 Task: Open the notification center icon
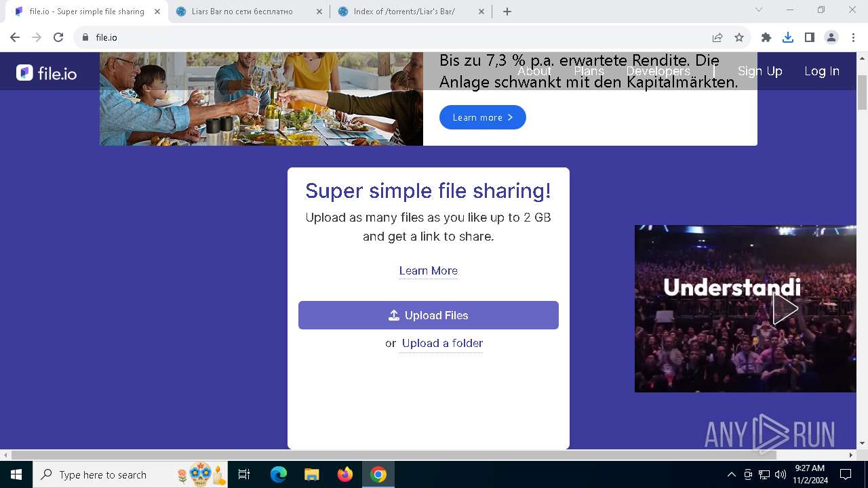tap(846, 474)
